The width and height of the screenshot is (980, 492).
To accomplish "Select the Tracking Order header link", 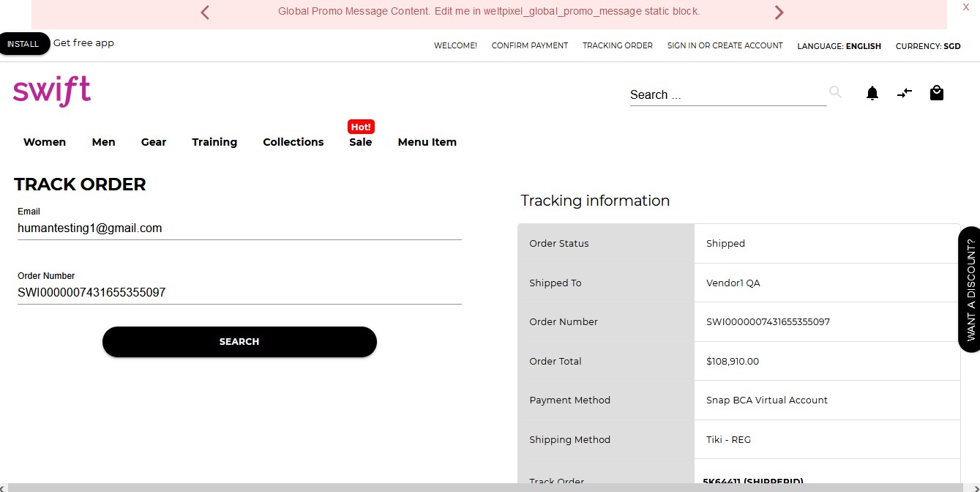I will [617, 45].
